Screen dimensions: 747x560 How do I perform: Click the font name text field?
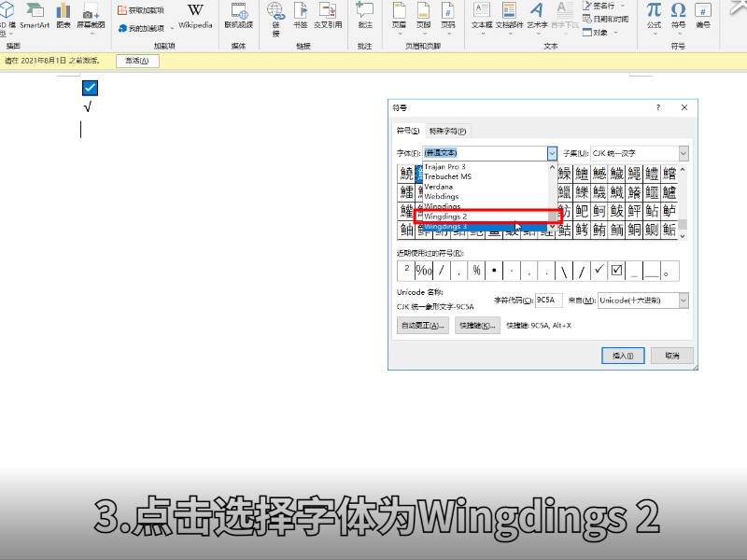[x=485, y=153]
